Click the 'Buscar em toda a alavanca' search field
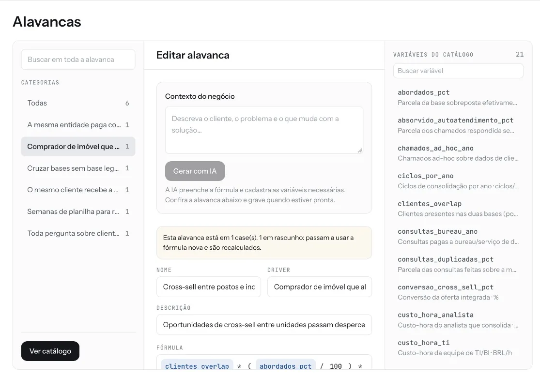540x392 pixels. tap(78, 60)
